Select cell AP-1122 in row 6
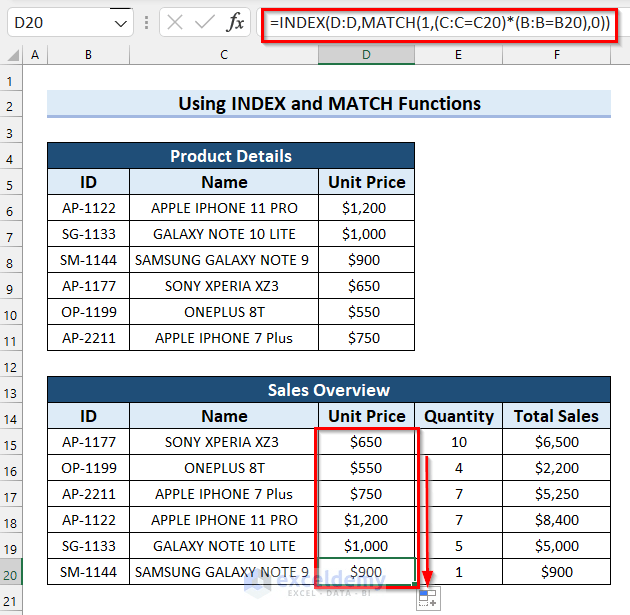The image size is (630, 615). 88,208
